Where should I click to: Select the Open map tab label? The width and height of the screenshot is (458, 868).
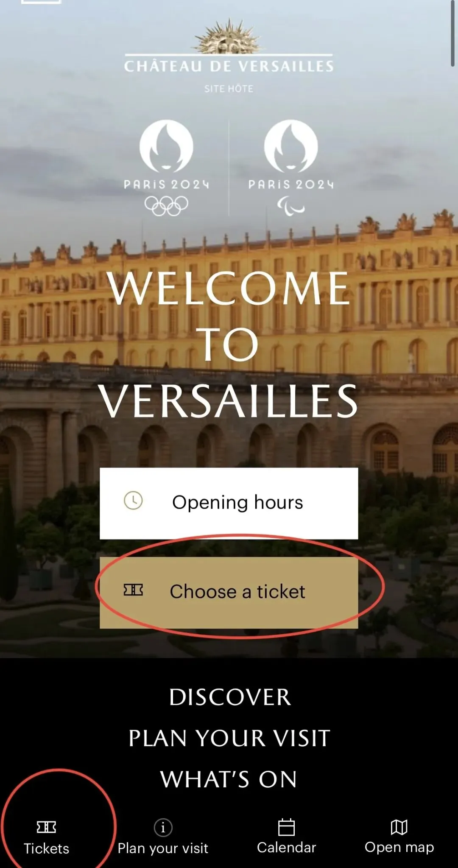tap(399, 848)
